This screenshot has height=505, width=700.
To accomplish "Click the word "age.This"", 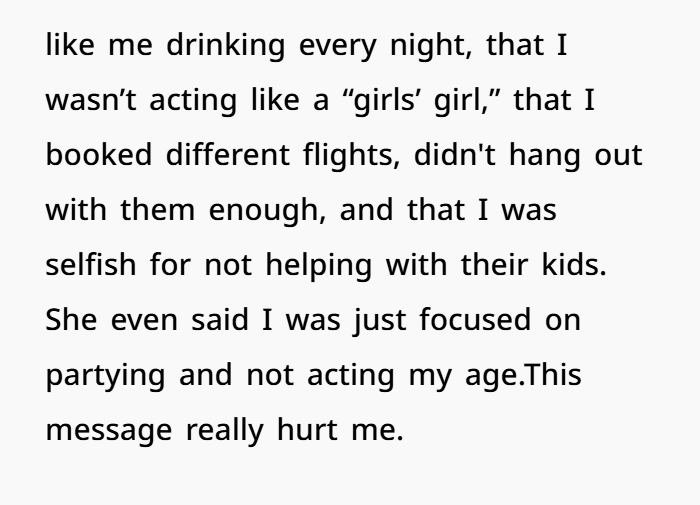I will (x=523, y=376).
